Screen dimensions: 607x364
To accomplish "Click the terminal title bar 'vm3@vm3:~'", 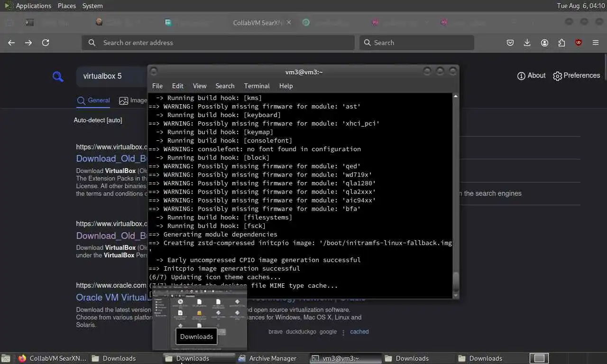I will (304, 72).
